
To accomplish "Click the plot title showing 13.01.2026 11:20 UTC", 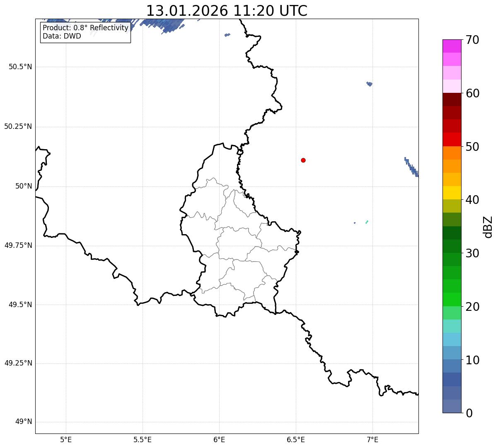I will (227, 11).
